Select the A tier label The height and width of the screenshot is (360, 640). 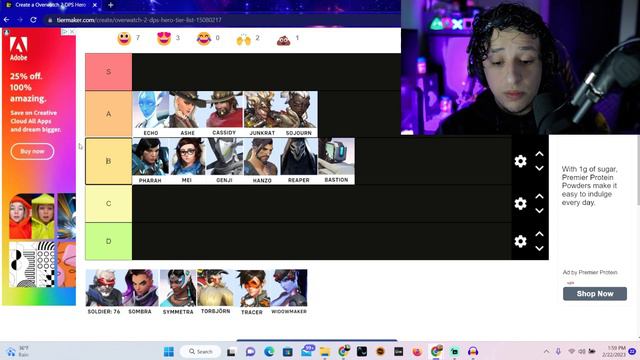[x=109, y=114]
